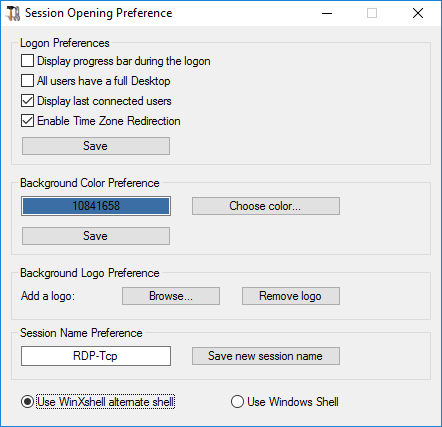This screenshot has width=442, height=427.
Task: Click the Remove logo button
Action: pyautogui.click(x=291, y=296)
